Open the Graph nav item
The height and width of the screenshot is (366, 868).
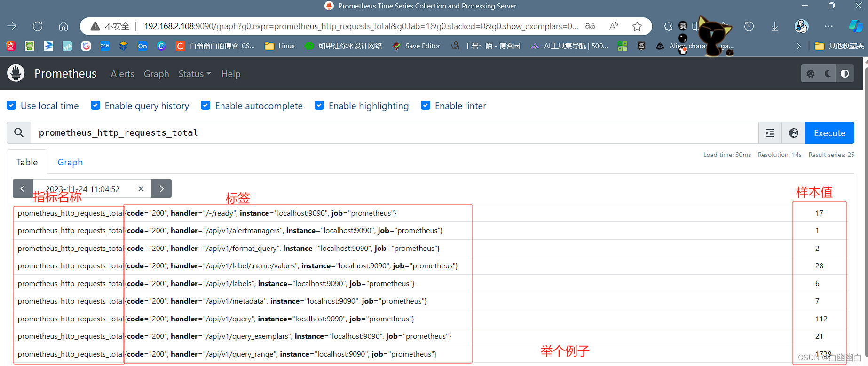click(156, 74)
